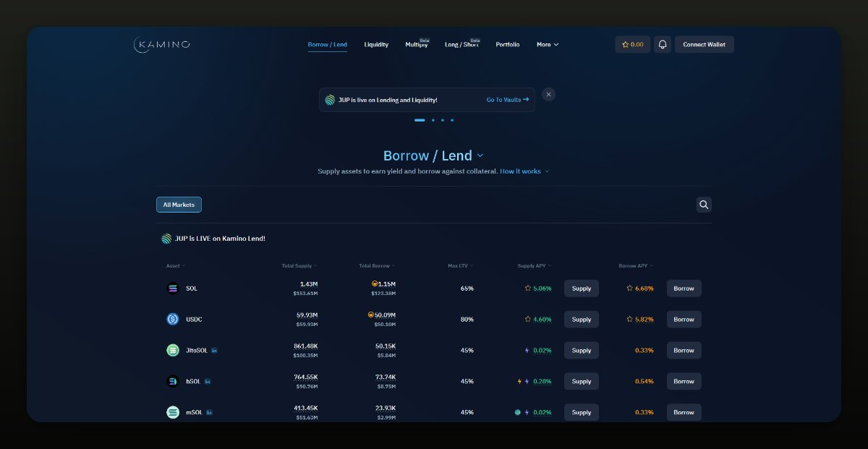Viewport: 868px width, 449px height.
Task: Open the More dropdown menu
Action: pyautogui.click(x=548, y=45)
